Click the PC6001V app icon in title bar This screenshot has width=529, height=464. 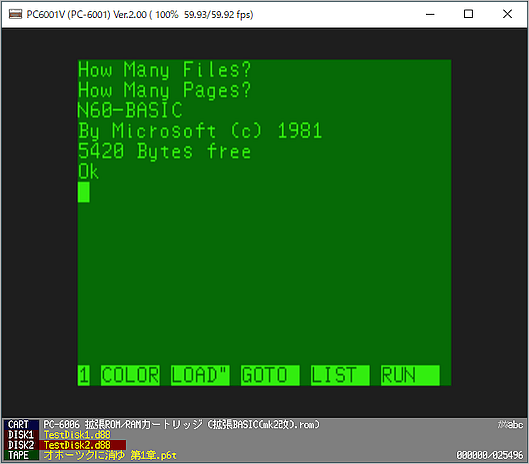(x=16, y=14)
